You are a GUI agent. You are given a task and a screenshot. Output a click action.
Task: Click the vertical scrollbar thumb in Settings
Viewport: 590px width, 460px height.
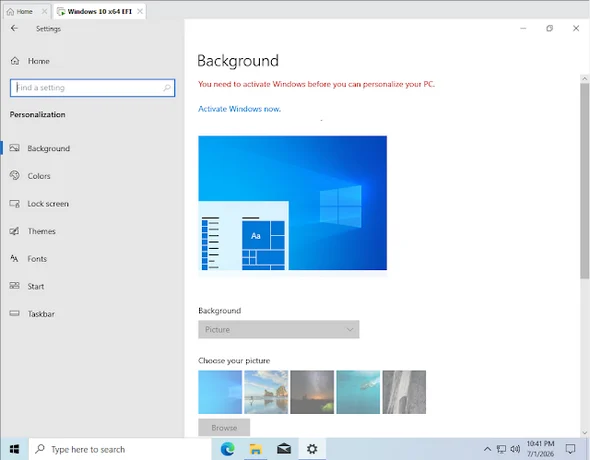(584, 181)
